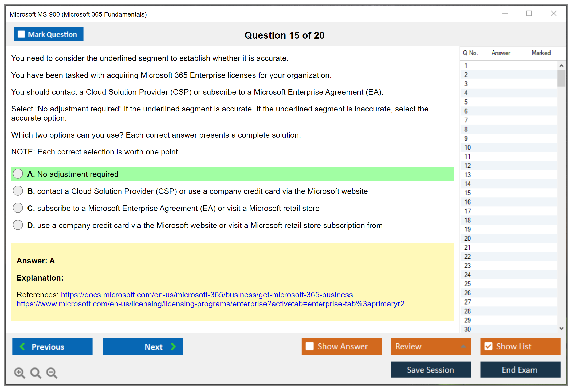Select radio button for option D
The image size is (574, 392).
pyautogui.click(x=18, y=225)
